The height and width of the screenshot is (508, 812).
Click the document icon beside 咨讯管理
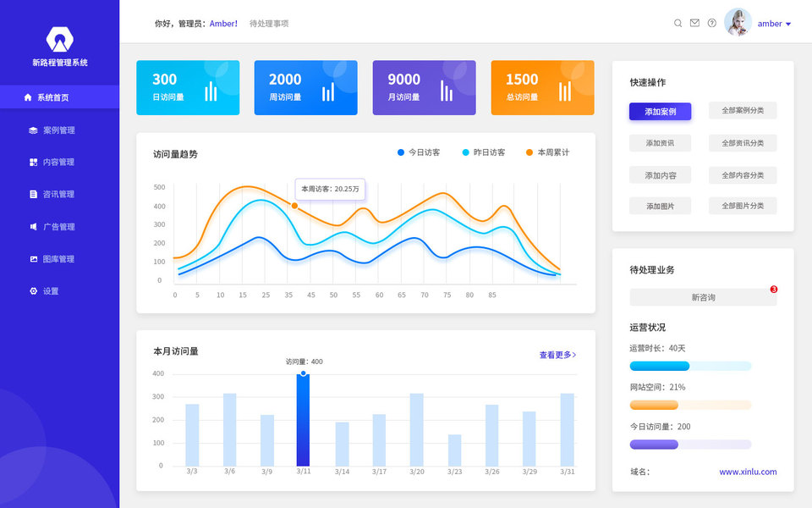coord(33,195)
